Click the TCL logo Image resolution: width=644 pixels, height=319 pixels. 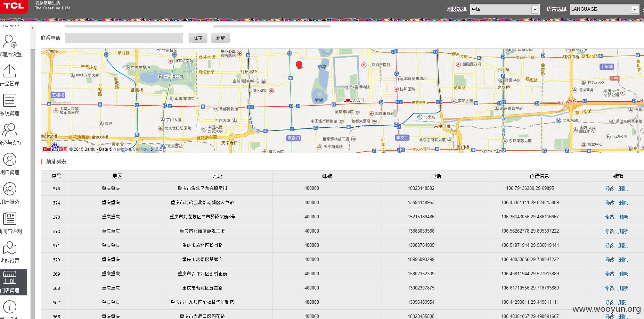[x=14, y=6]
